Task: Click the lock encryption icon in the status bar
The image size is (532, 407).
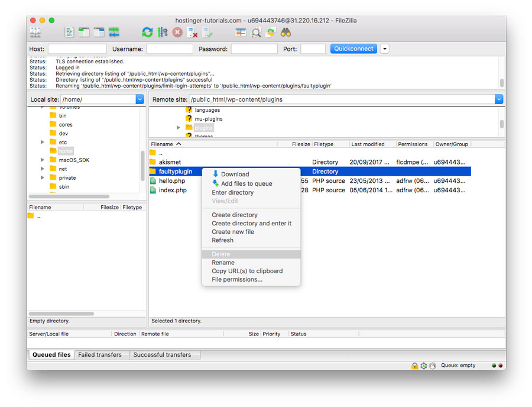Action: [414, 366]
